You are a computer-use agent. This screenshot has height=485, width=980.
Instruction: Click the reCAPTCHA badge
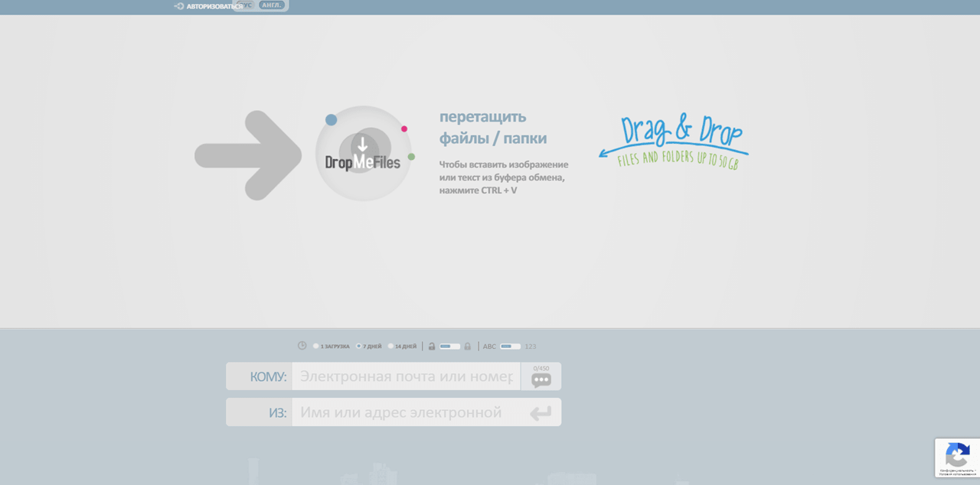click(x=957, y=458)
